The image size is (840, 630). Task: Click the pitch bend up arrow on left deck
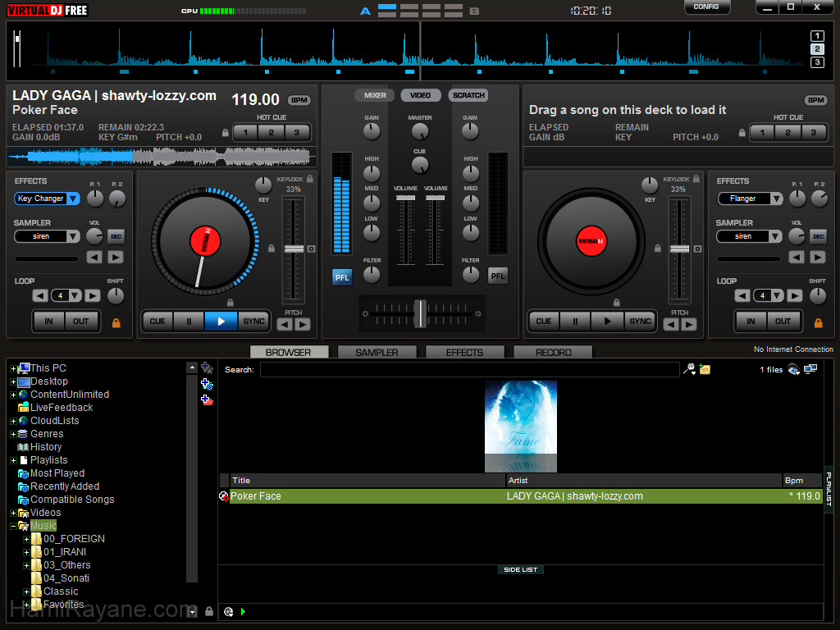pyautogui.click(x=303, y=324)
